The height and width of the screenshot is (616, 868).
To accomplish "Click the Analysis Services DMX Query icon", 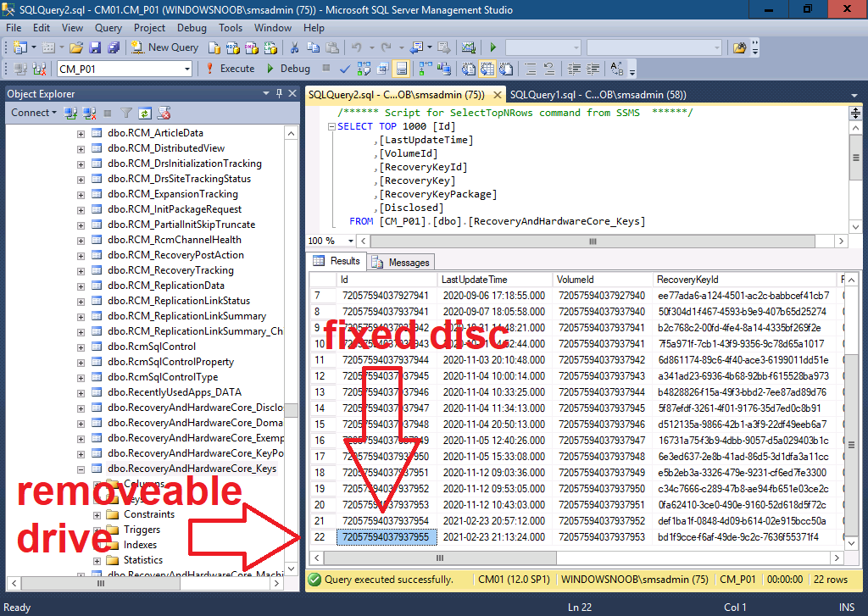I will [252, 47].
